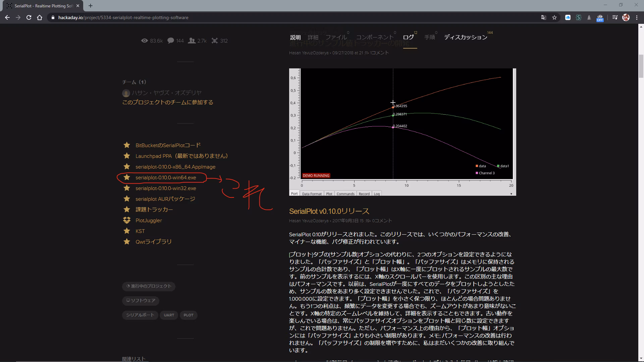644x362 pixels.
Task: Switch to the ディスカッション tab
Action: coord(466,37)
